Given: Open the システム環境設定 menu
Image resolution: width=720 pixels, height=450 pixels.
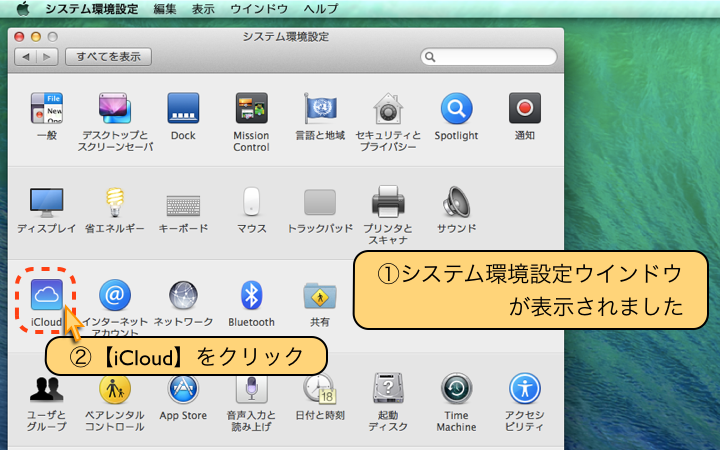Looking at the screenshot, I should (92, 9).
